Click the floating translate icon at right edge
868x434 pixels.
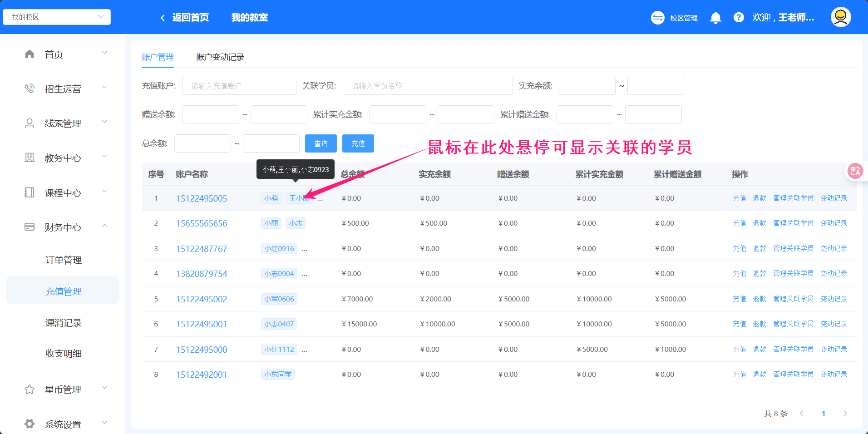coord(855,171)
